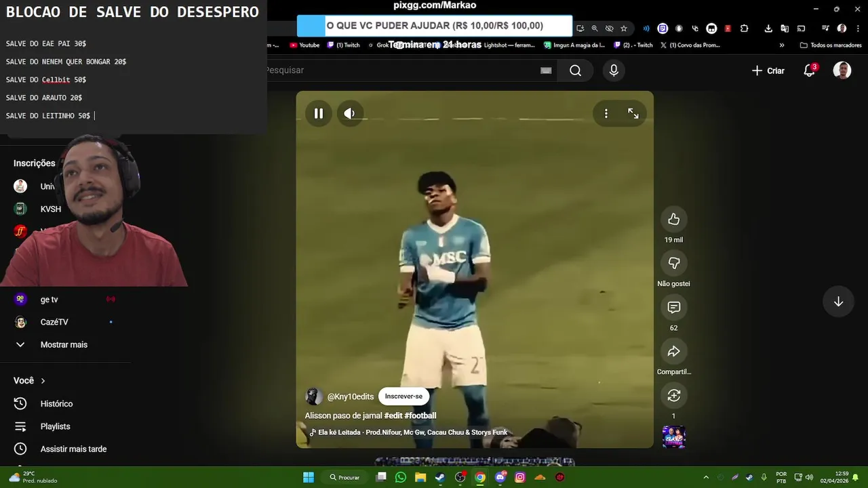Open WhatsApp from the taskbar
Viewport: 868px width, 488px height.
400,477
